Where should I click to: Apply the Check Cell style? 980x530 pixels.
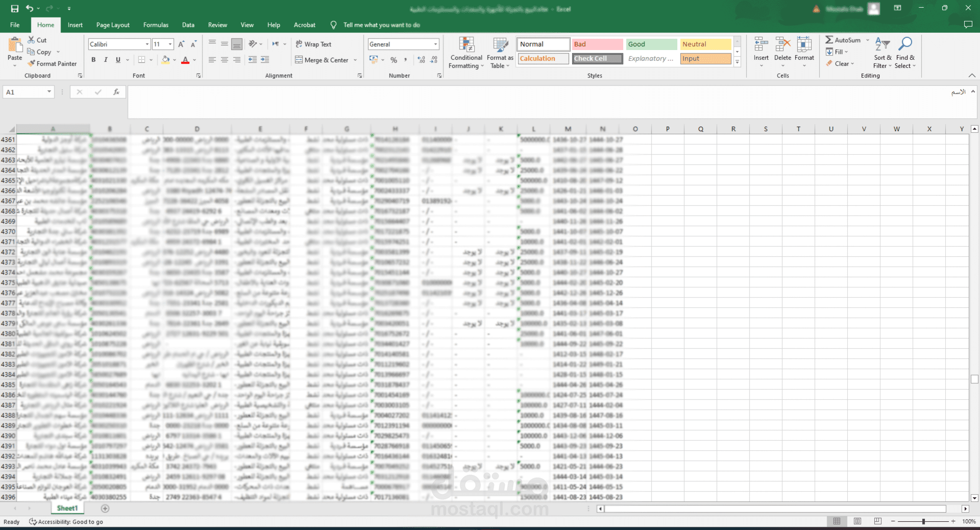point(597,59)
